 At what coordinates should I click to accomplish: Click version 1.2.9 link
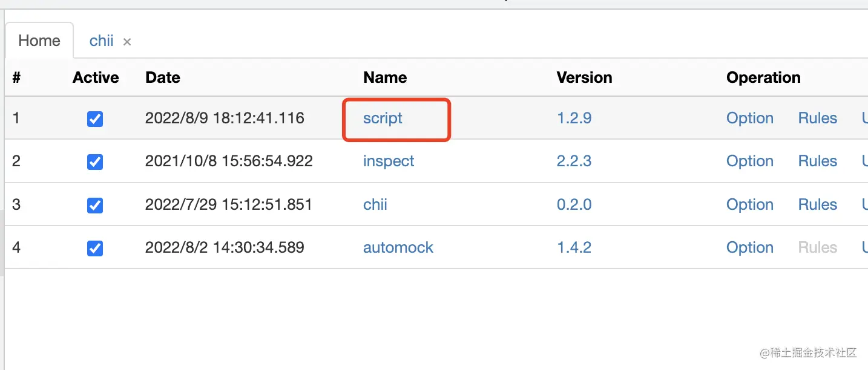[x=574, y=118]
